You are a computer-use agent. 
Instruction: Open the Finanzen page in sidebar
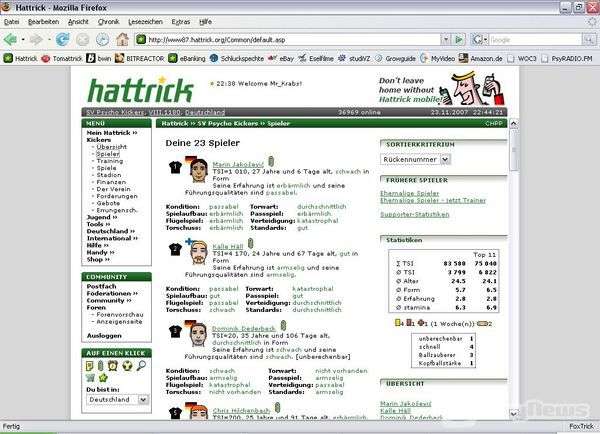[x=111, y=182]
